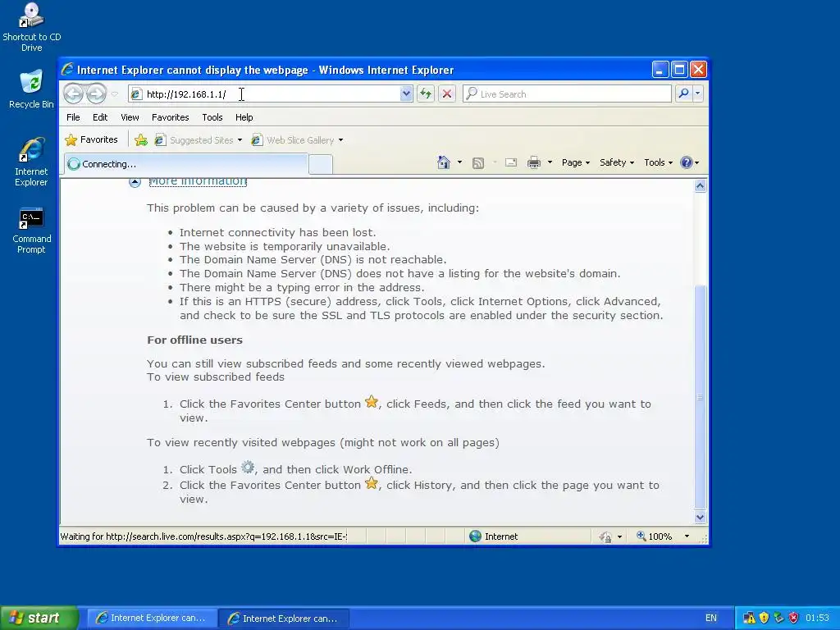This screenshot has height=630, width=840.
Task: Click the New Tab button
Action: [321, 164]
